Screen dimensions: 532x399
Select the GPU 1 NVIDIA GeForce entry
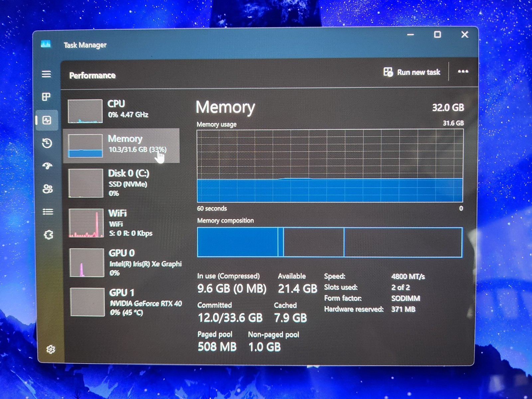(x=124, y=302)
